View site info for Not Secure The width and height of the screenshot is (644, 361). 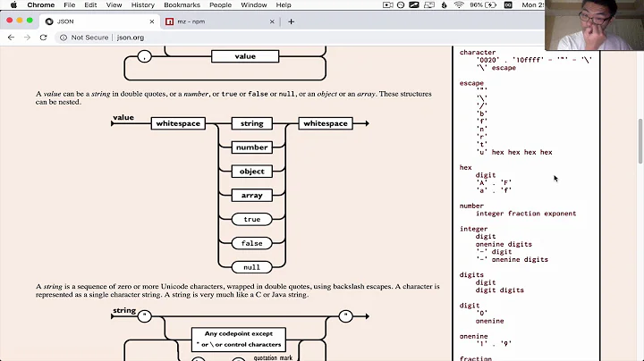(x=84, y=38)
